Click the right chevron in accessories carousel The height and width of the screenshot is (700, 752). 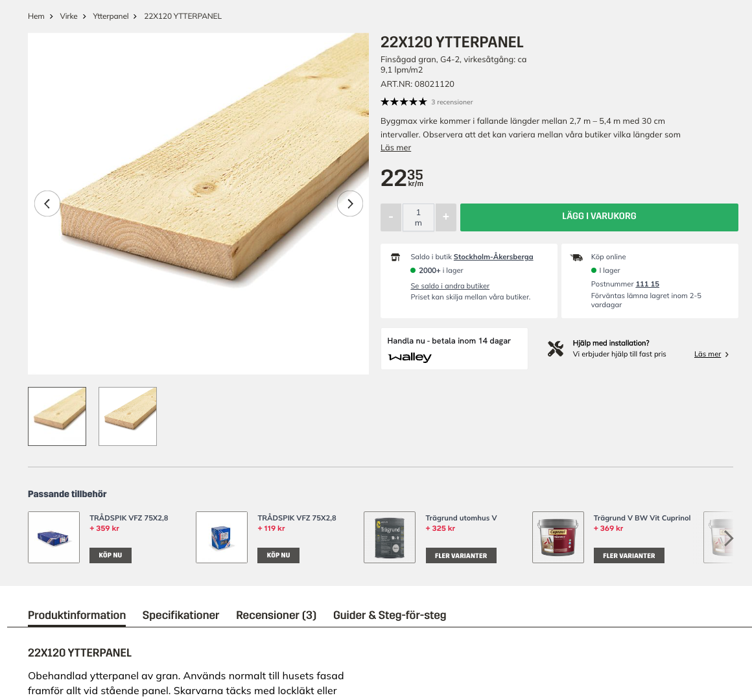click(x=729, y=538)
